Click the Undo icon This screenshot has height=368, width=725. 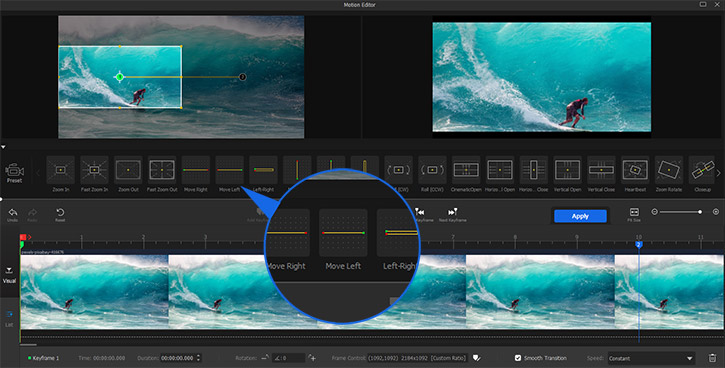[x=12, y=213]
